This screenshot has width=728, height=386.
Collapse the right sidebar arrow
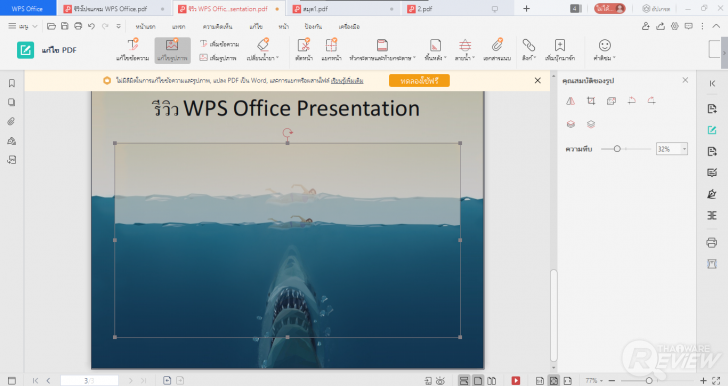[x=712, y=83]
